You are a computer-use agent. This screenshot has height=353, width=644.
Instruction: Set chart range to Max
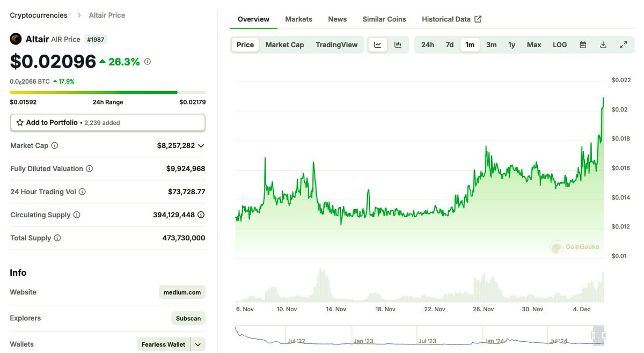[534, 45]
